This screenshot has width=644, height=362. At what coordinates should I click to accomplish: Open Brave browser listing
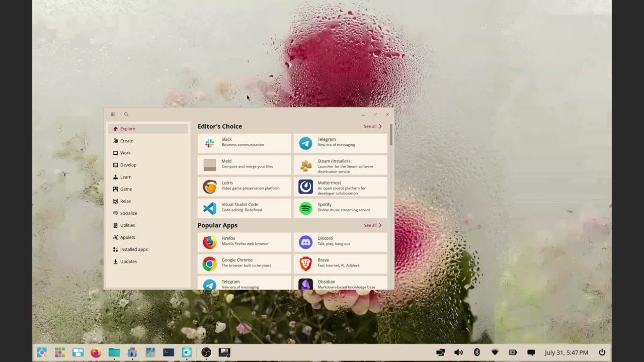(340, 263)
